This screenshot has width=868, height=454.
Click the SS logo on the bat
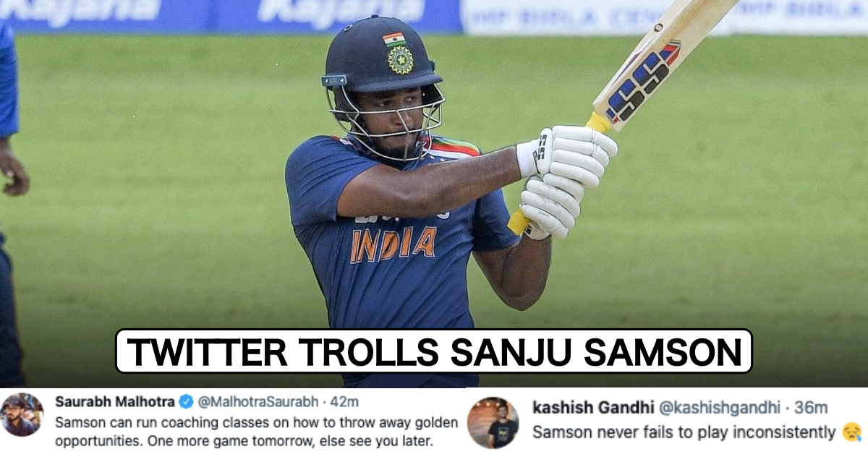(x=643, y=80)
